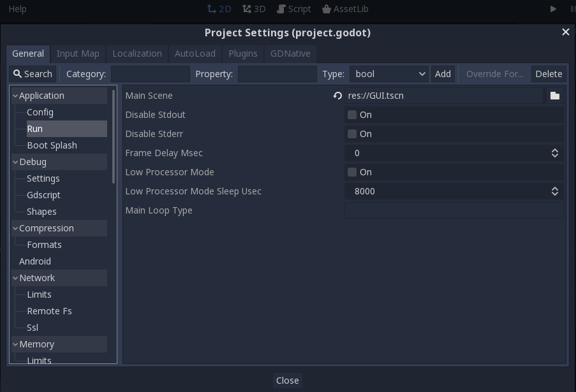Click the Close button at bottom
576x392 pixels.
287,381
